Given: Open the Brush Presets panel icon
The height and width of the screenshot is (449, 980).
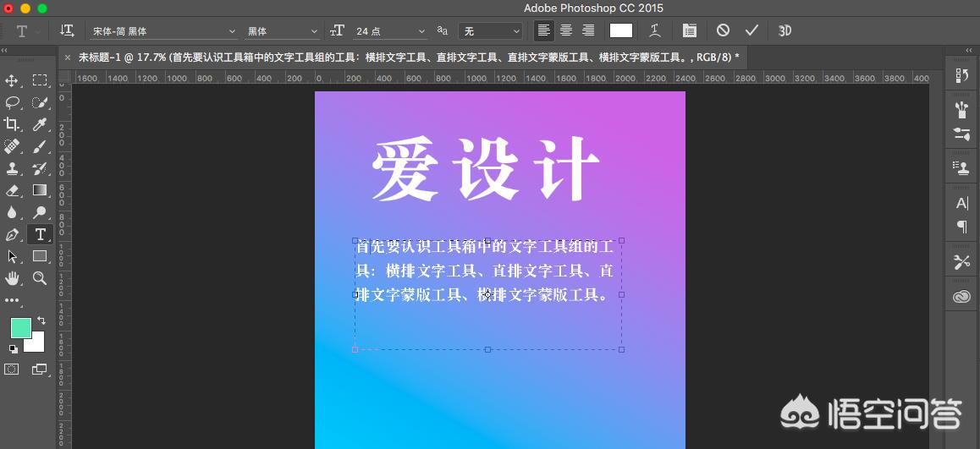Looking at the screenshot, I should (962, 111).
